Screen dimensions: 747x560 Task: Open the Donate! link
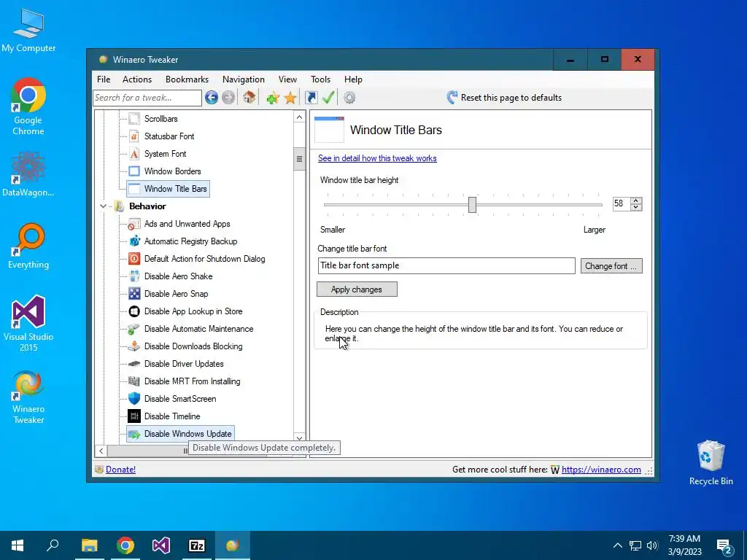click(120, 470)
